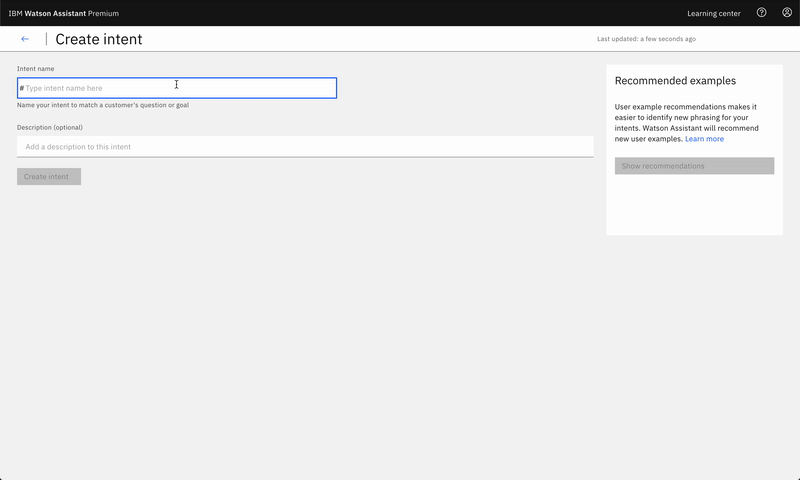Click the 'Recommended examples' heading
The image size is (800, 480).
(x=675, y=81)
